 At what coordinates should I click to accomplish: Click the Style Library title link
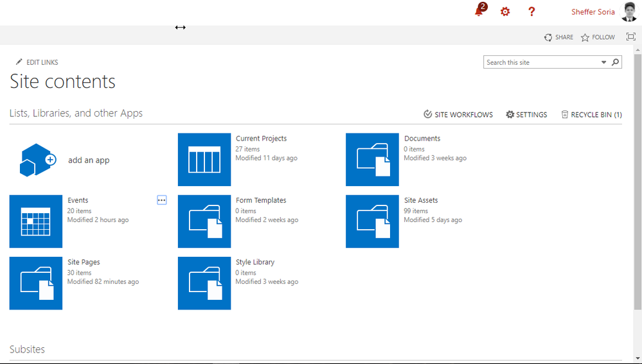coord(255,262)
